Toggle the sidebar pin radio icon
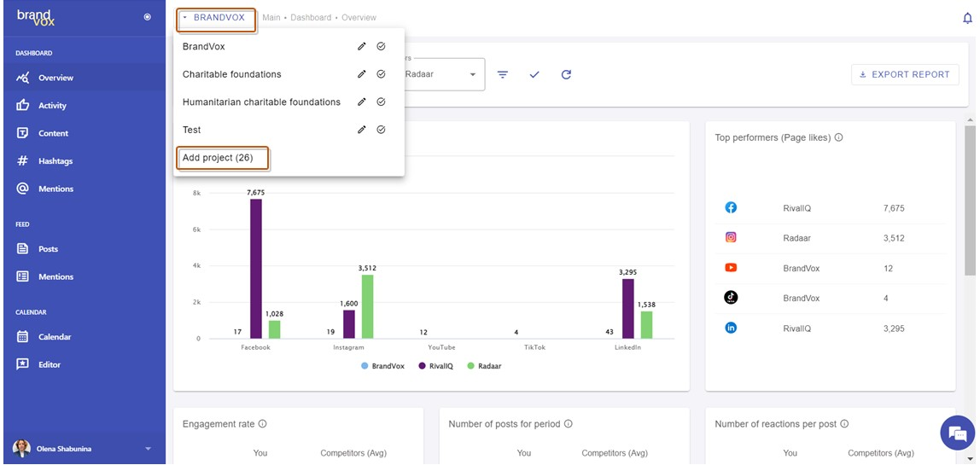The height and width of the screenshot is (471, 980). tap(148, 17)
